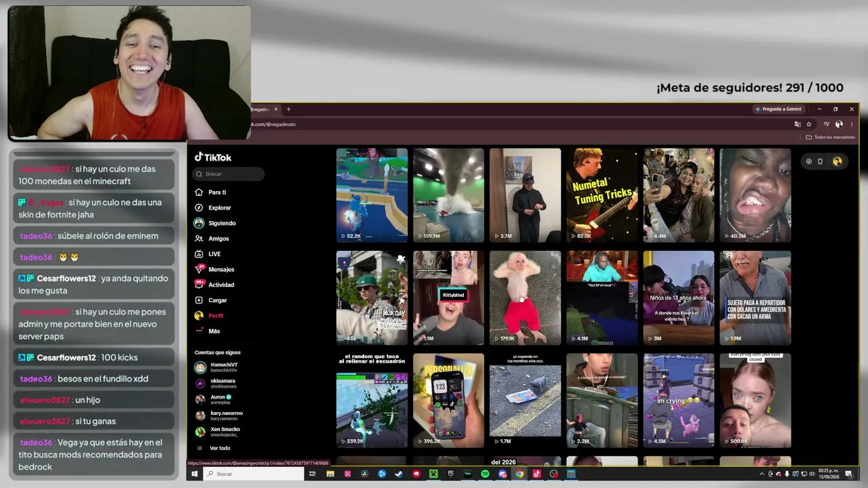Viewport: 868px width, 488px height.
Task: Open the random que toca al rellenar video
Action: click(x=372, y=400)
